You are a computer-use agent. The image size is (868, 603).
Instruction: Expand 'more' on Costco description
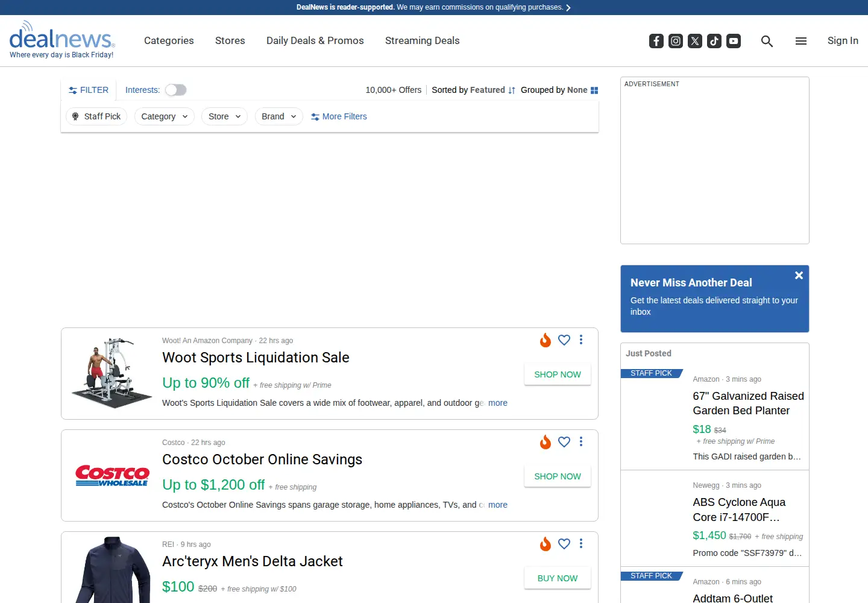pos(498,505)
